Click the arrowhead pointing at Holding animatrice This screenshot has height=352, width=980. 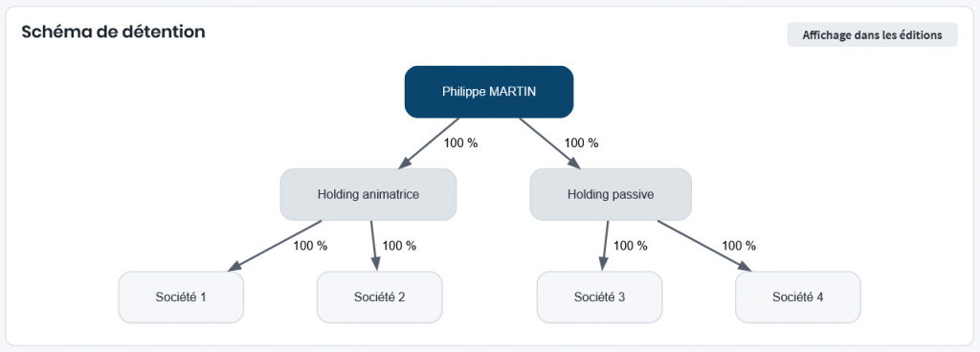coord(406,163)
